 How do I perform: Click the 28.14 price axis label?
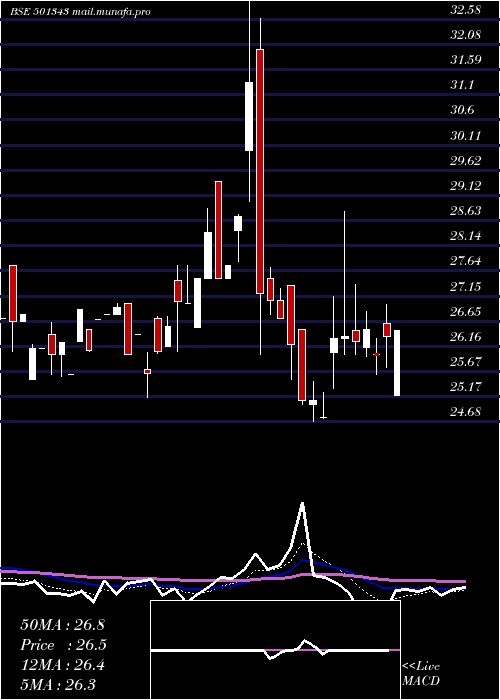(466, 235)
